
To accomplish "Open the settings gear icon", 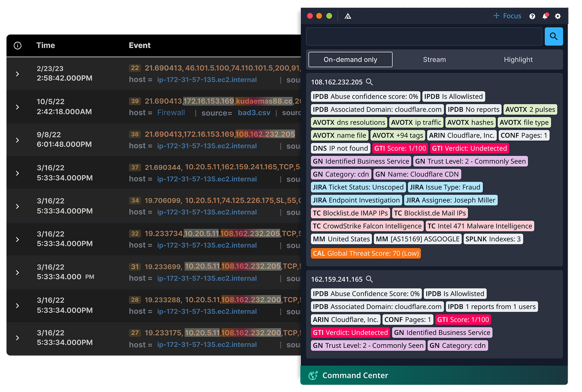I will point(558,16).
